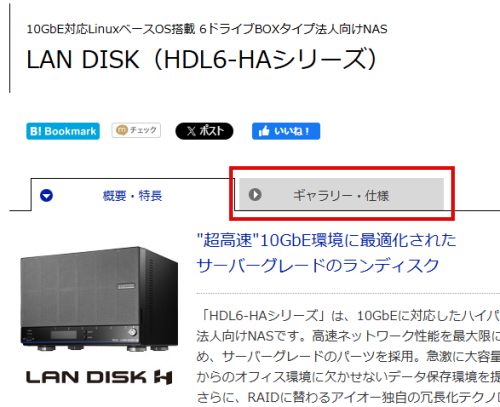
Task: Click the X logo in ポスト button
Action: pyautogui.click(x=191, y=131)
